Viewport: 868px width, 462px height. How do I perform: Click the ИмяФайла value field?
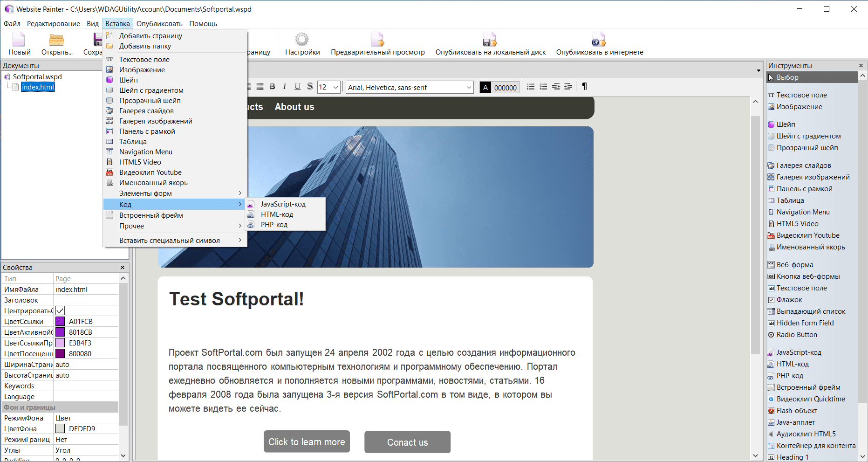86,290
